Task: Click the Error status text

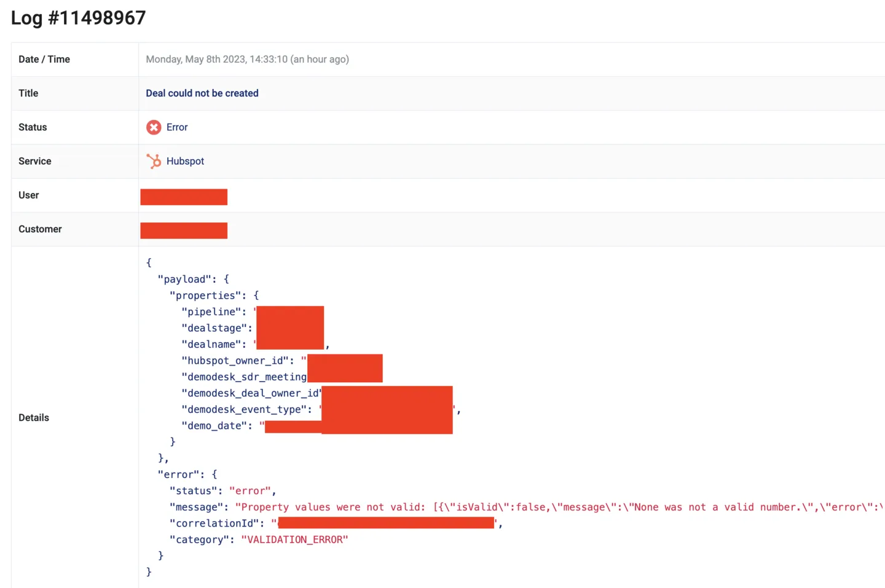Action: tap(177, 127)
